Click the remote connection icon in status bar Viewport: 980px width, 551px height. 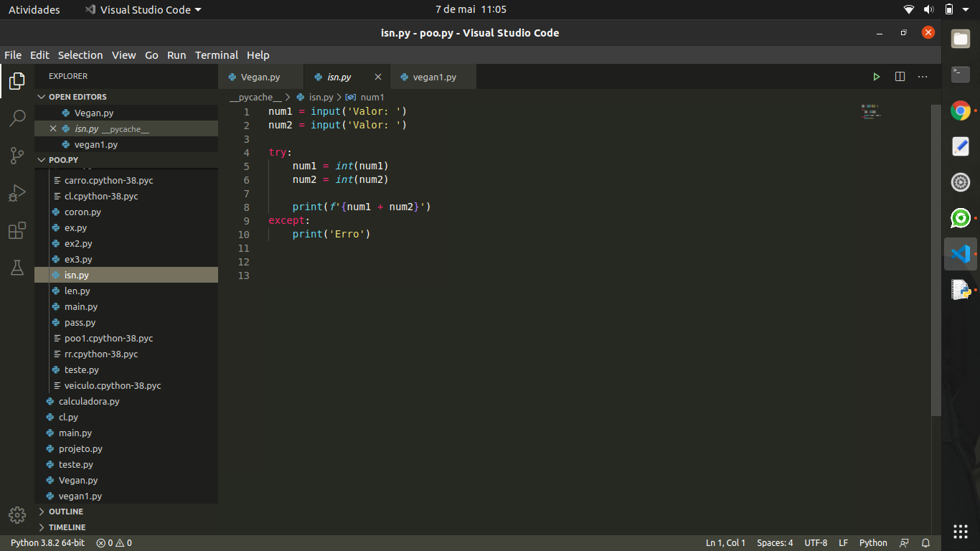pos(903,542)
